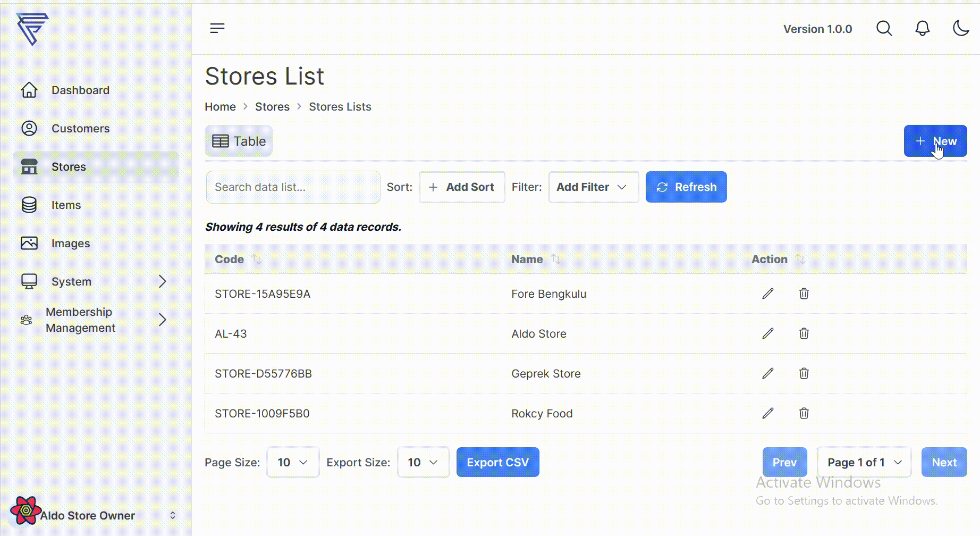980x536 pixels.
Task: Expand Membership Management submenu
Action: (96, 320)
